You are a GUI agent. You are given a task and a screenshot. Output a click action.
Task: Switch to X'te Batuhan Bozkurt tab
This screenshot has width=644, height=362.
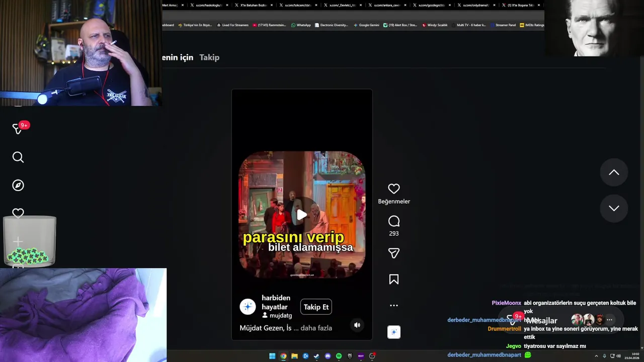click(x=253, y=5)
